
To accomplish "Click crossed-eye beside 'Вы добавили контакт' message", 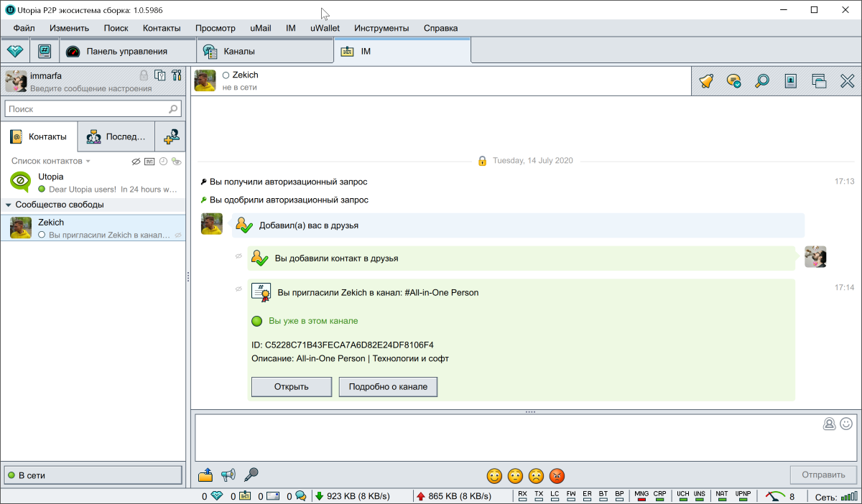I will pyautogui.click(x=238, y=256).
